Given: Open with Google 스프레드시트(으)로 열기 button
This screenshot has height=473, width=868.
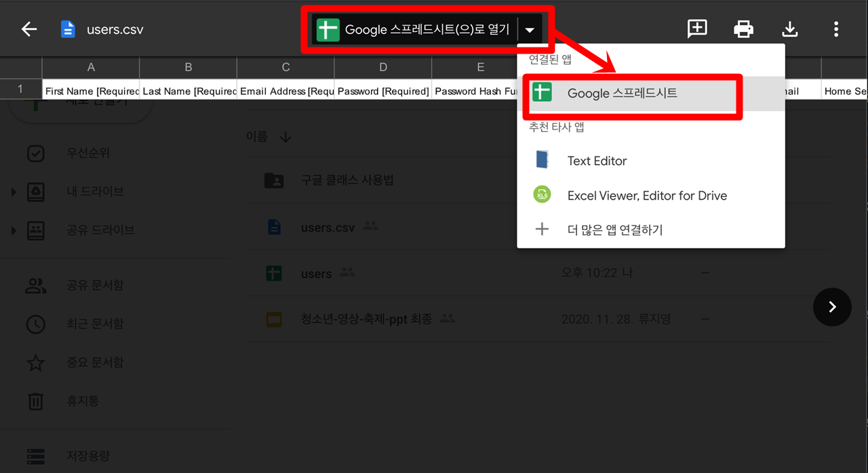Looking at the screenshot, I should (x=413, y=30).
